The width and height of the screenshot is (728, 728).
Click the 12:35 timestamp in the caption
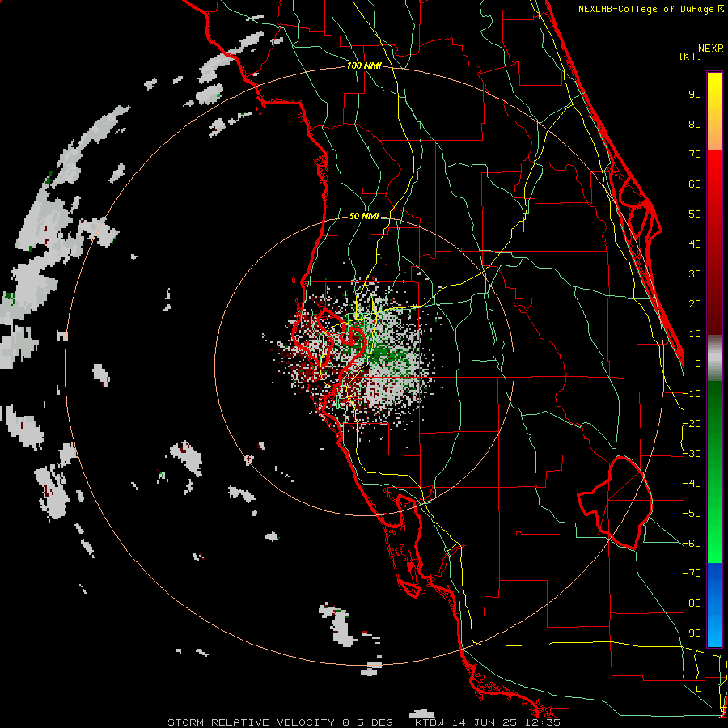click(542, 722)
